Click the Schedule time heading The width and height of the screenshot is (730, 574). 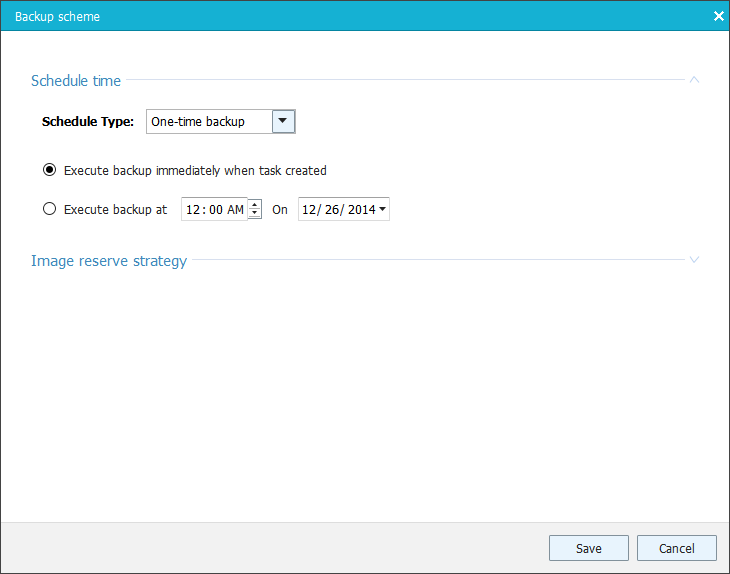76,81
